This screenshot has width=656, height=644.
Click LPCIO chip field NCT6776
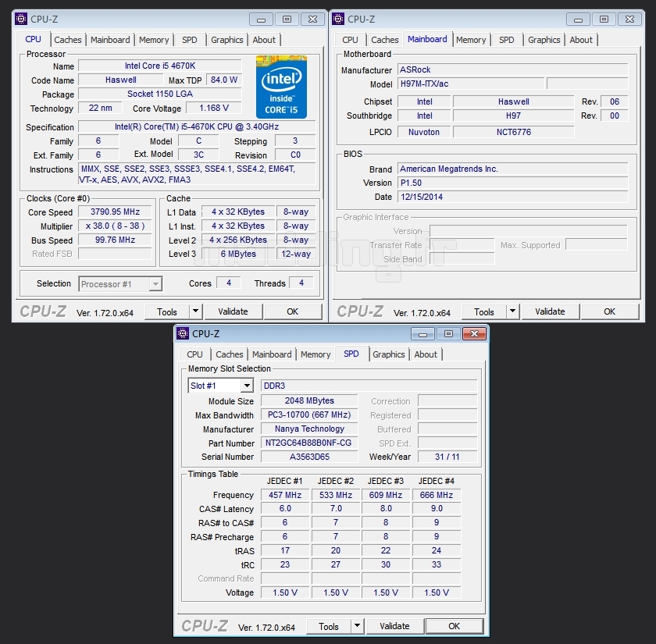pyautogui.click(x=514, y=132)
